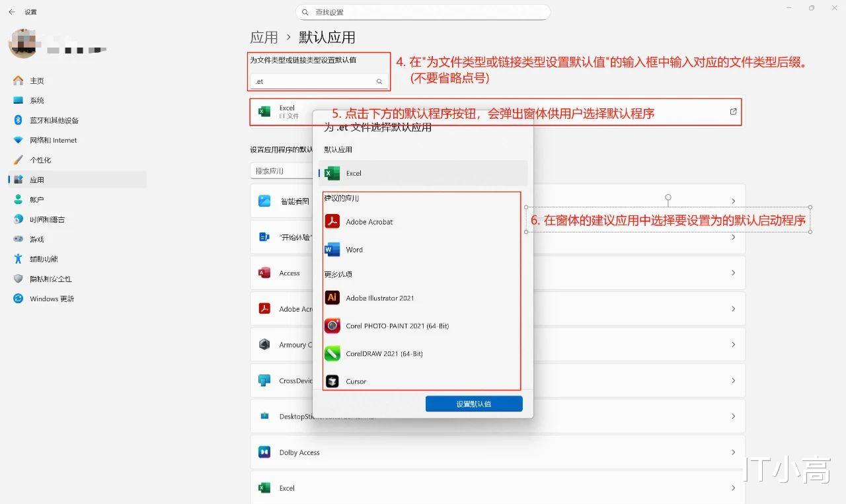Choose Corel PHOTO-PAINT 2021 in dialog

[423, 326]
